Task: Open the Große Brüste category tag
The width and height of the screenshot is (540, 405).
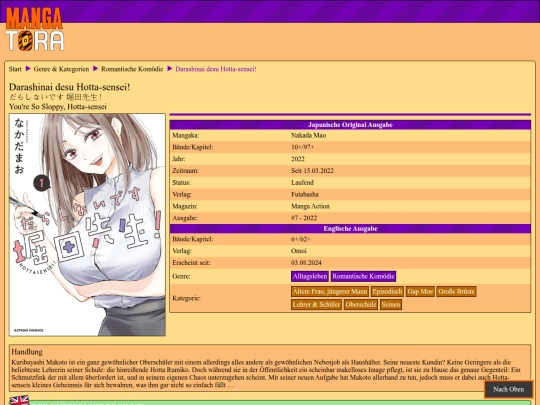Action: point(457,291)
